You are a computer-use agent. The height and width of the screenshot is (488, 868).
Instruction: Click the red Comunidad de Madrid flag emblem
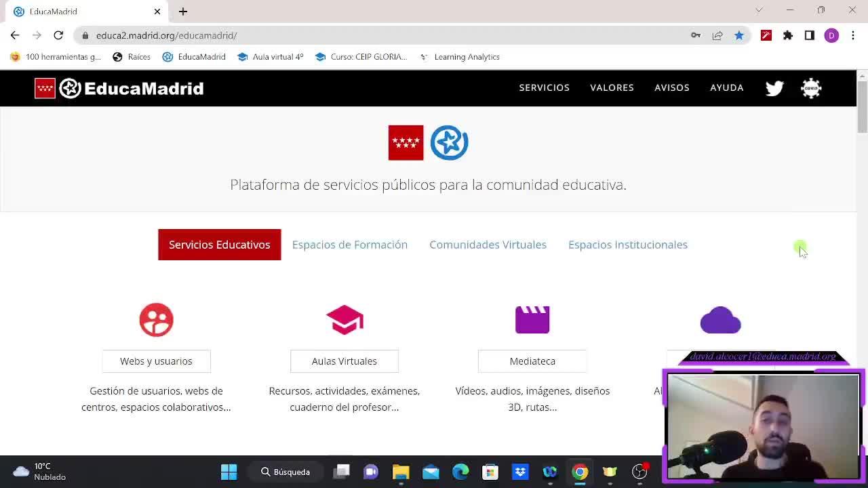(406, 143)
